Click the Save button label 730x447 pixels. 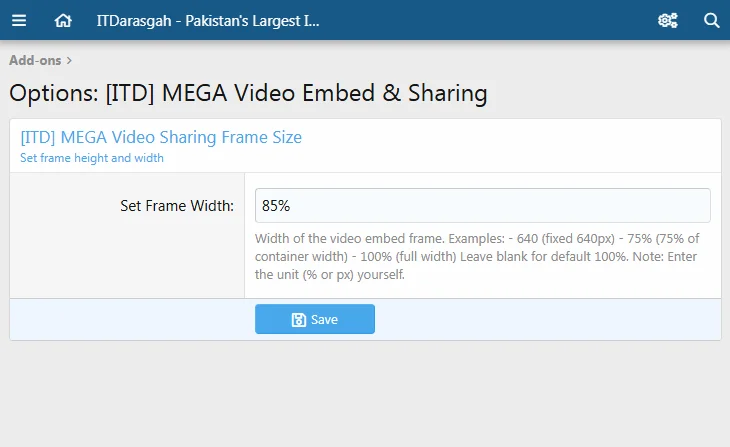tap(324, 320)
